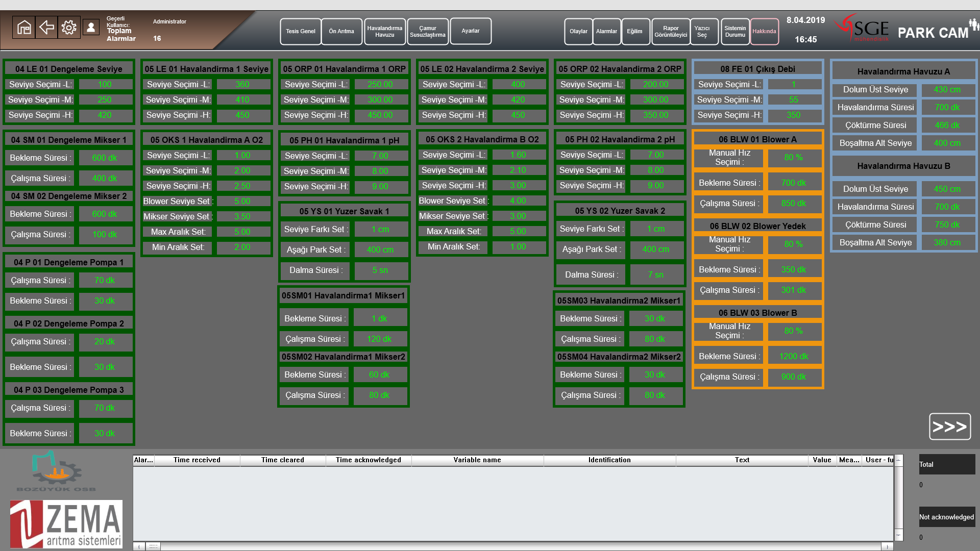The height and width of the screenshot is (551, 980).
Task: Click the ZEMA arıtma sistemleri logo
Action: pos(66,524)
